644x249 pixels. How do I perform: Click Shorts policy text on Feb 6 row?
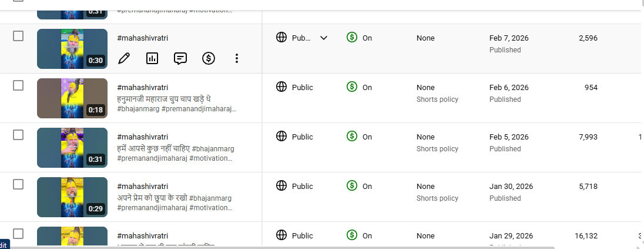pos(437,99)
